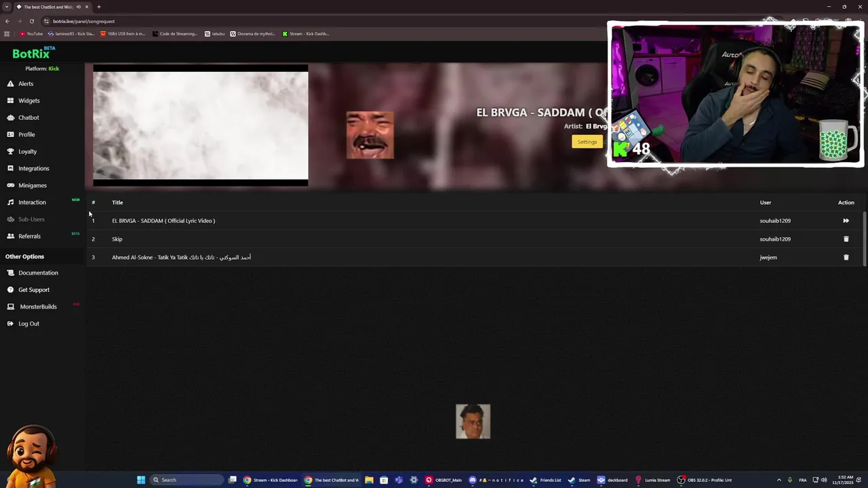Click the BotRix logo
Screen dimensions: 868x488
click(x=33, y=53)
